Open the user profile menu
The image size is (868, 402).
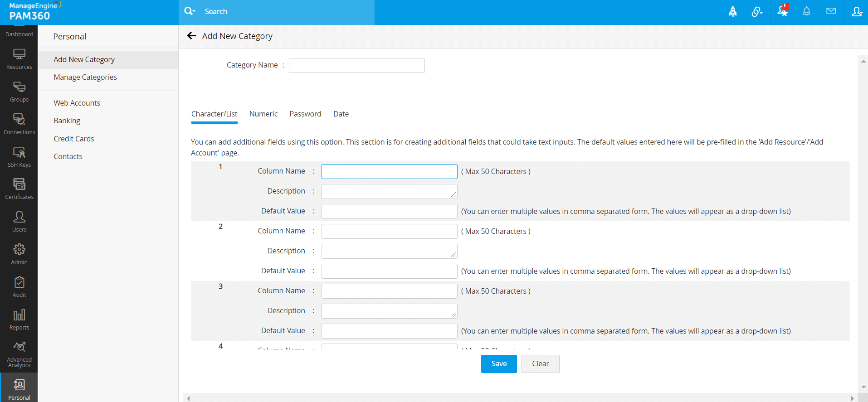click(856, 12)
